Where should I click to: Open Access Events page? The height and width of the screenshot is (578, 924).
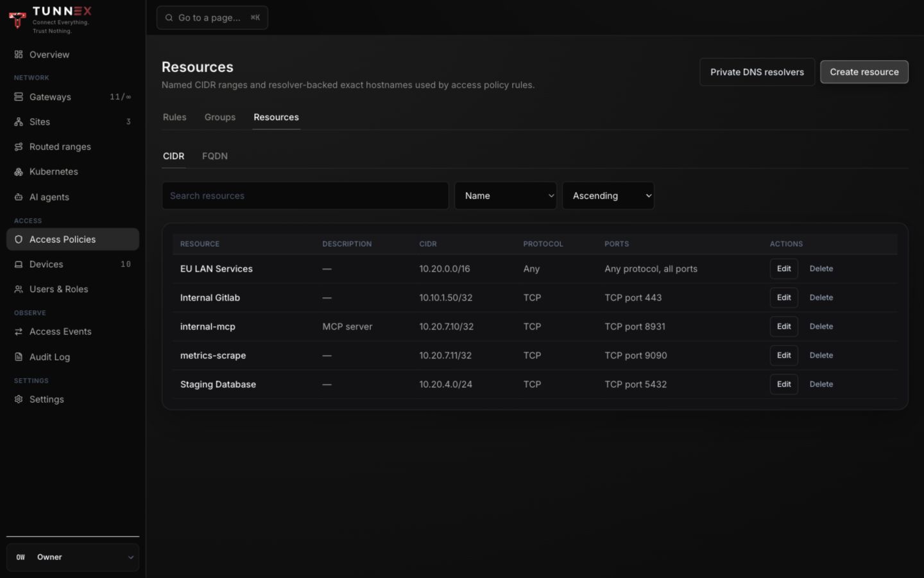73,332
